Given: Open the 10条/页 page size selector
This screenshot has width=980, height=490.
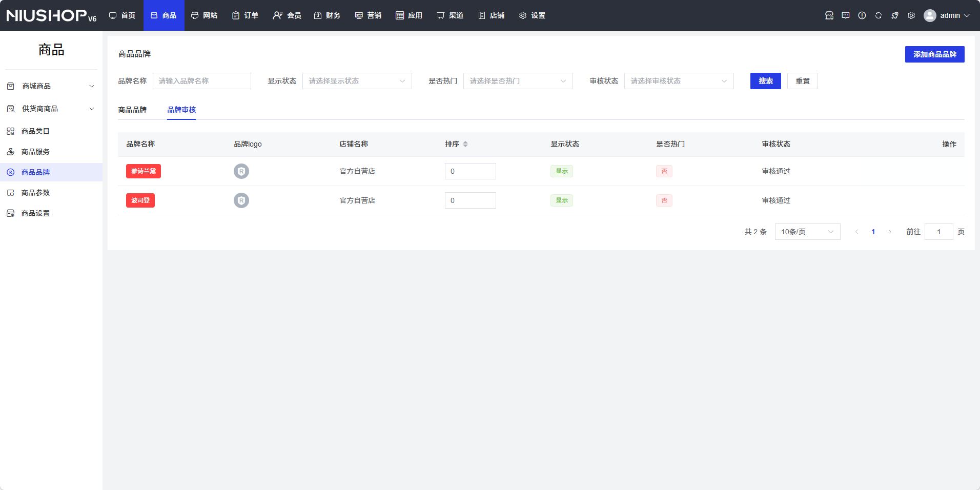Looking at the screenshot, I should 807,232.
